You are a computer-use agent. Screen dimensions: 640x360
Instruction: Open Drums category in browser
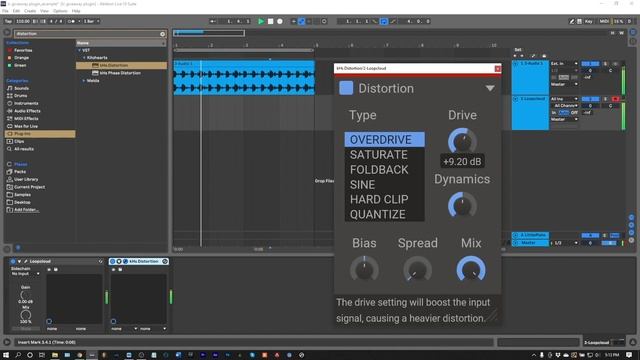click(x=20, y=96)
